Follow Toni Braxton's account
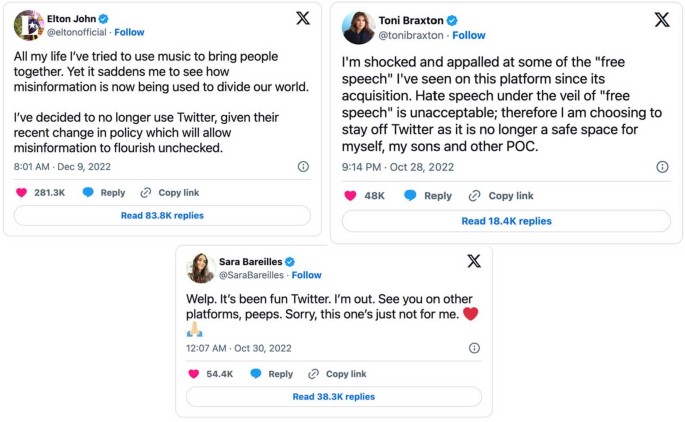Screen dimensions: 685x422 pos(469,35)
